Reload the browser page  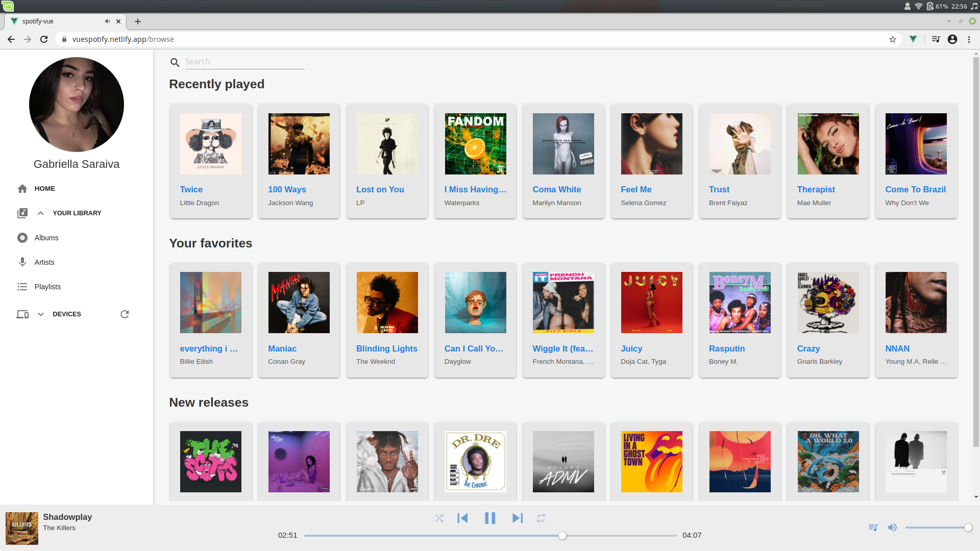[44, 39]
